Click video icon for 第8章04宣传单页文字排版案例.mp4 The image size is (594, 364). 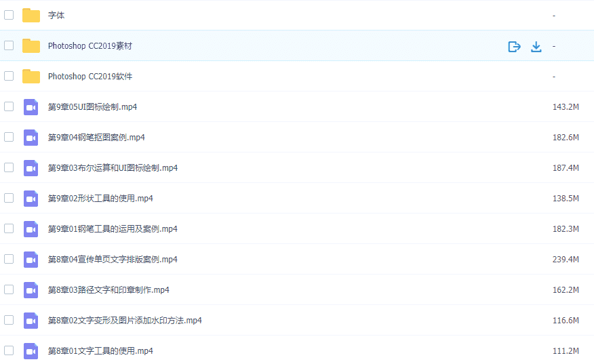coord(31,260)
